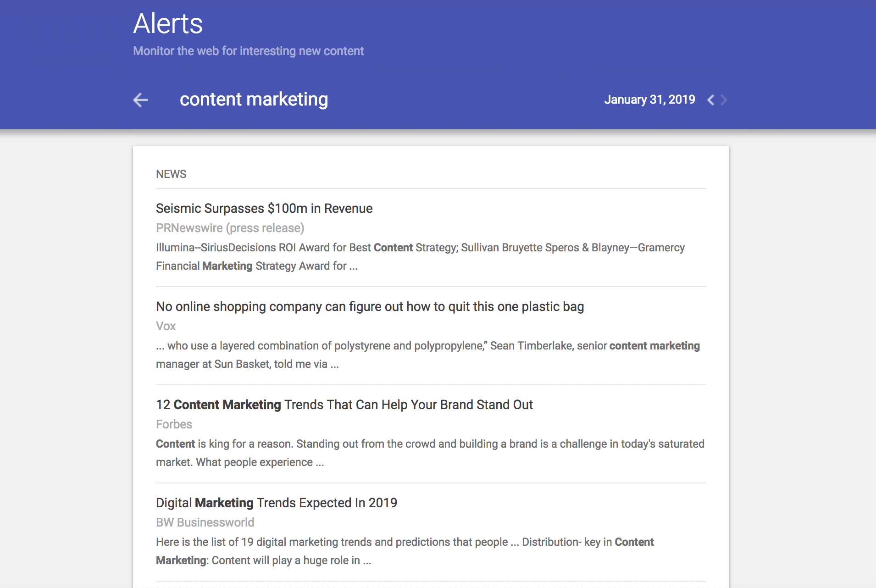This screenshot has height=588, width=876.
Task: Click the 'Content is king' snippet text
Action: click(430, 453)
